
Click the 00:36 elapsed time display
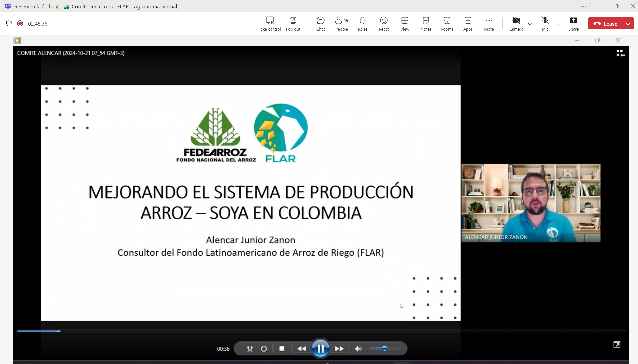click(223, 349)
